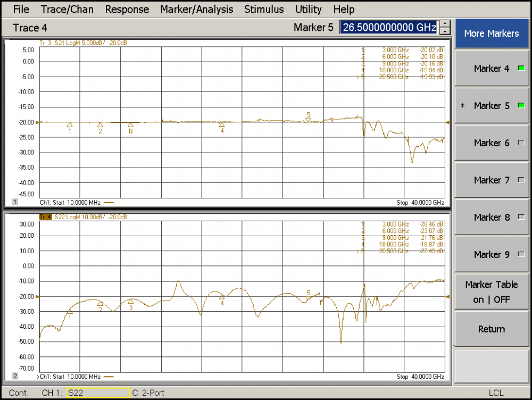Click marker 1 triangle on the S21 trace
The width and height of the screenshot is (532, 400).
[70, 125]
